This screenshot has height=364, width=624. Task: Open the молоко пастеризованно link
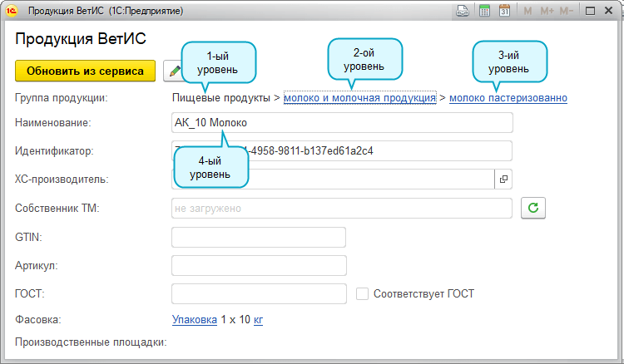(508, 98)
